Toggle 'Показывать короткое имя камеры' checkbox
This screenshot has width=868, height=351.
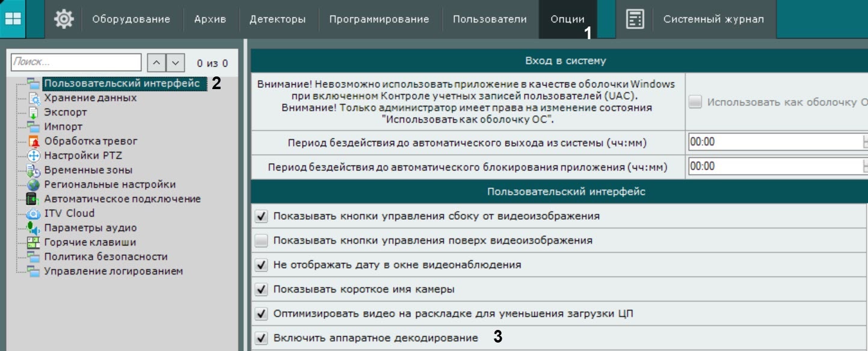click(x=261, y=290)
